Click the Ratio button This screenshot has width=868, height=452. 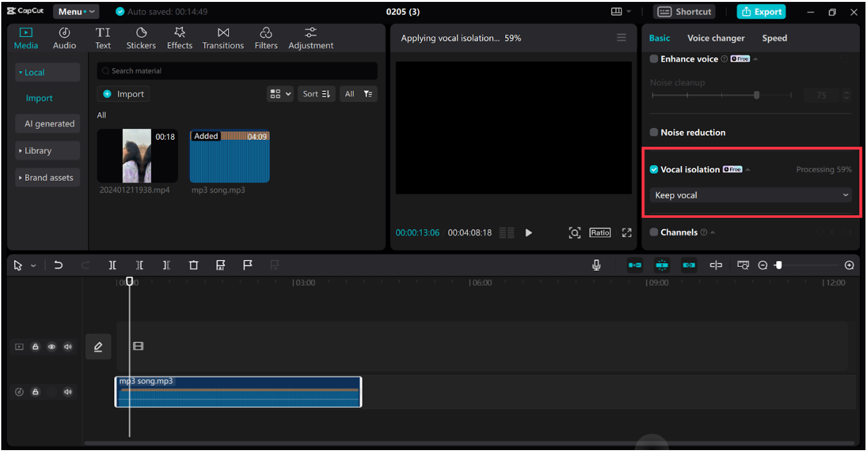point(600,233)
